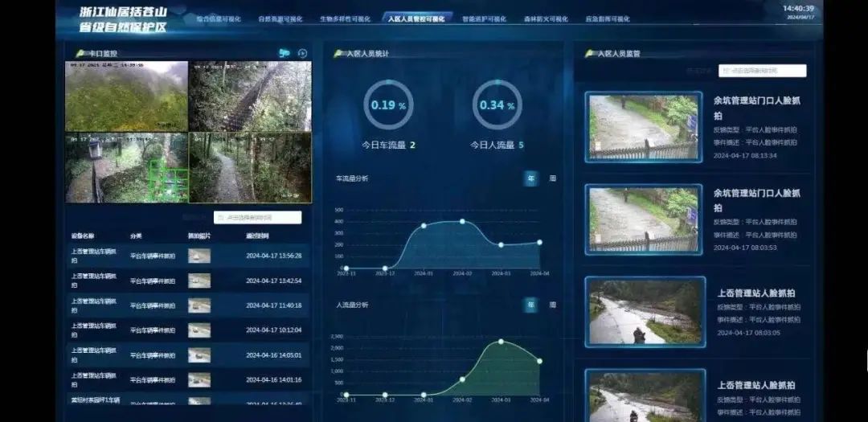
Task: Select the 入区人员管控可视化 tab
Action: pyautogui.click(x=416, y=18)
